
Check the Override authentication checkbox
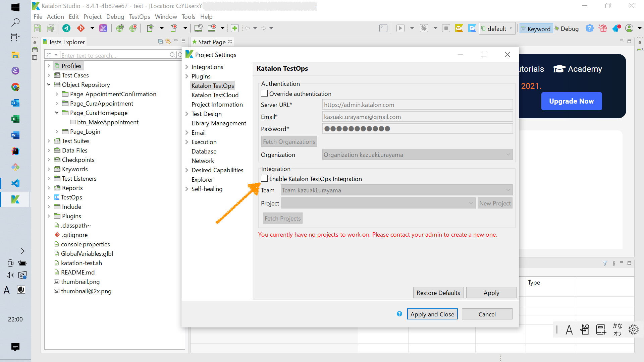[264, 94]
